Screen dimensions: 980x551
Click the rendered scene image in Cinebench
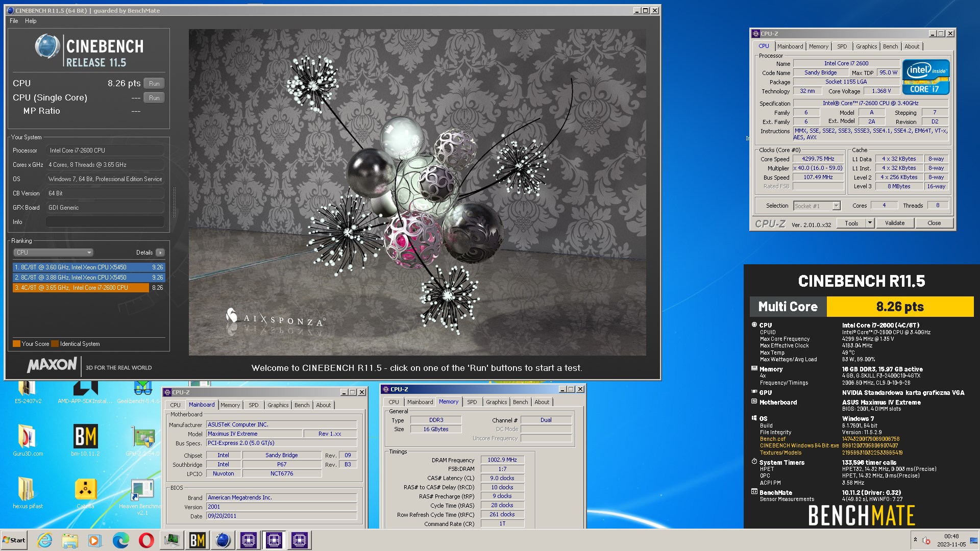click(417, 192)
